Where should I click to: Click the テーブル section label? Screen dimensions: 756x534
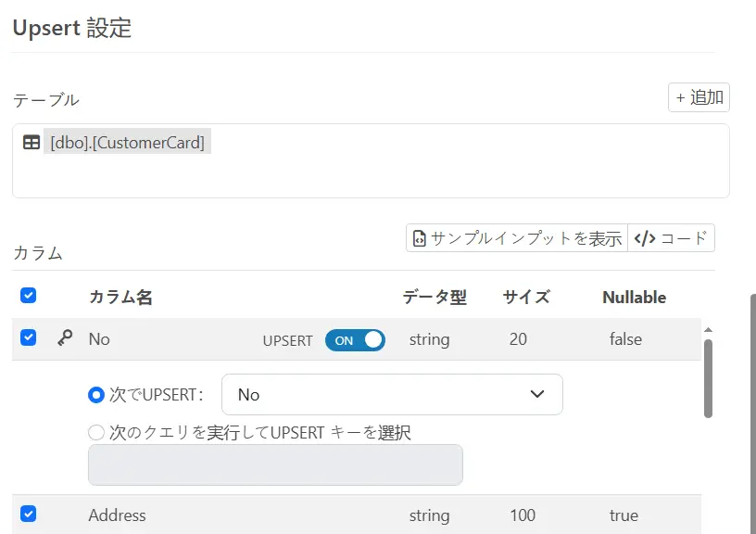(45, 100)
